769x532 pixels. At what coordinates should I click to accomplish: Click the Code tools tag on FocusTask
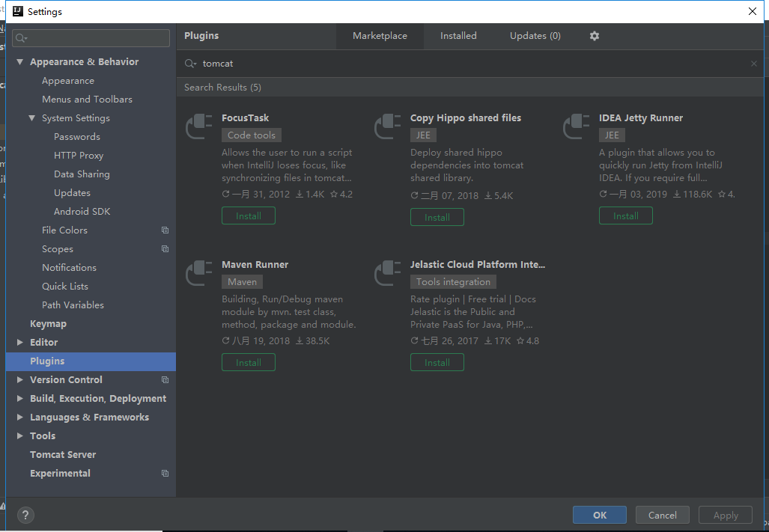pos(252,135)
